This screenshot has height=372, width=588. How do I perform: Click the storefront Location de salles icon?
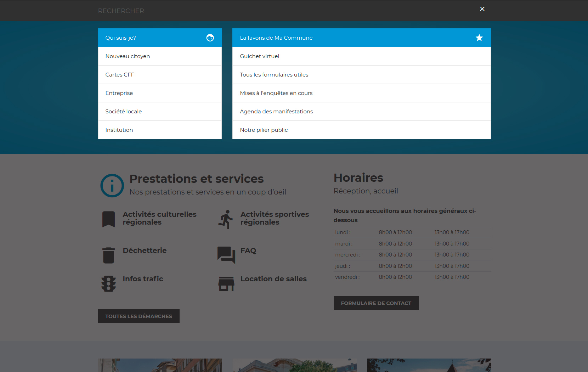coord(226,284)
